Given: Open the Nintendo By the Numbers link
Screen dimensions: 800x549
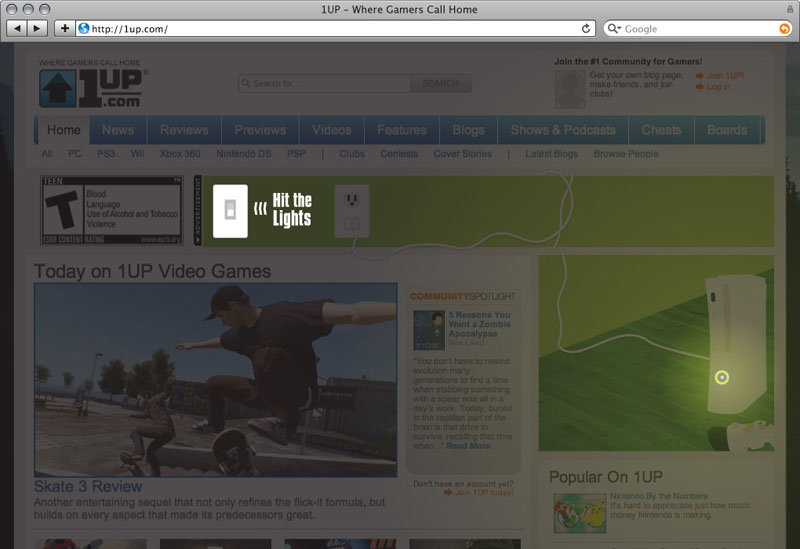Looking at the screenshot, I should [x=659, y=496].
